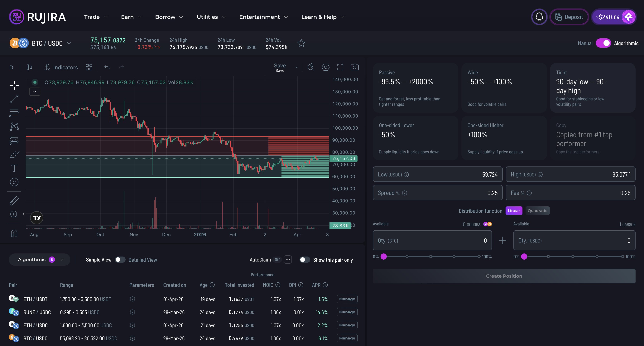Open the Algorithmic positions dropdown

point(40,260)
